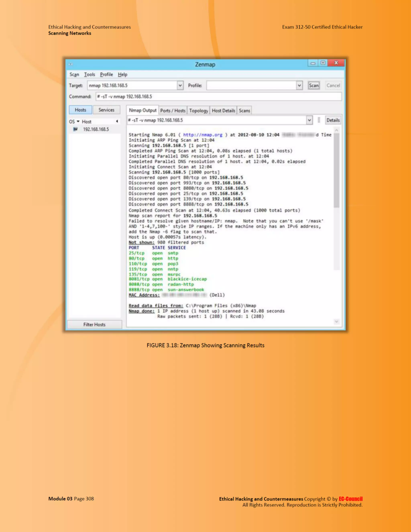Click the Scan button

tap(314, 86)
